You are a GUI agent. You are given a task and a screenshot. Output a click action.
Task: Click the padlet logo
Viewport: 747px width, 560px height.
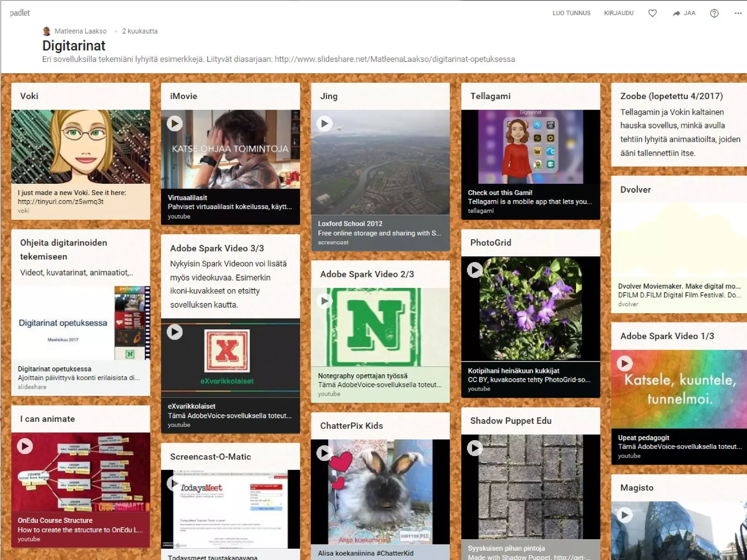click(x=20, y=13)
